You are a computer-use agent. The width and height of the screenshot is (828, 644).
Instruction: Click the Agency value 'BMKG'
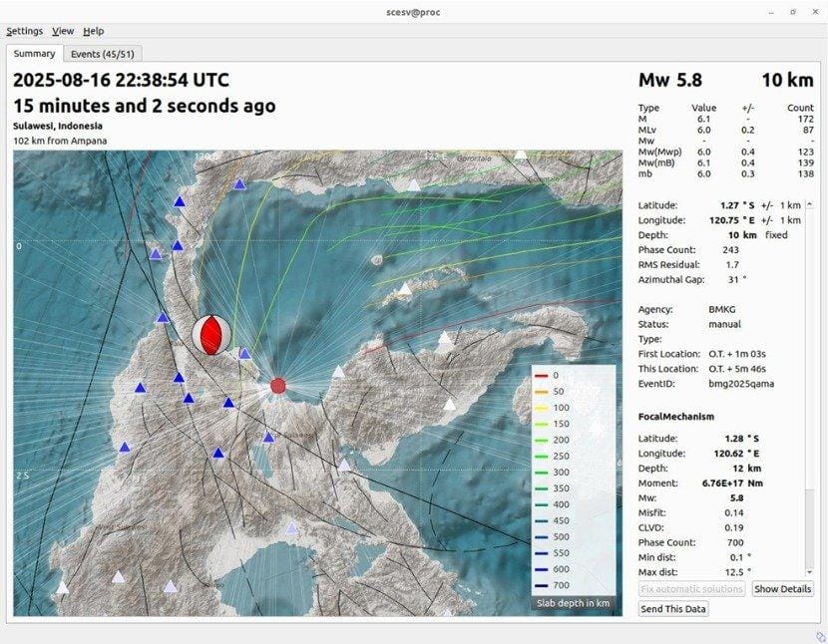[722, 309]
